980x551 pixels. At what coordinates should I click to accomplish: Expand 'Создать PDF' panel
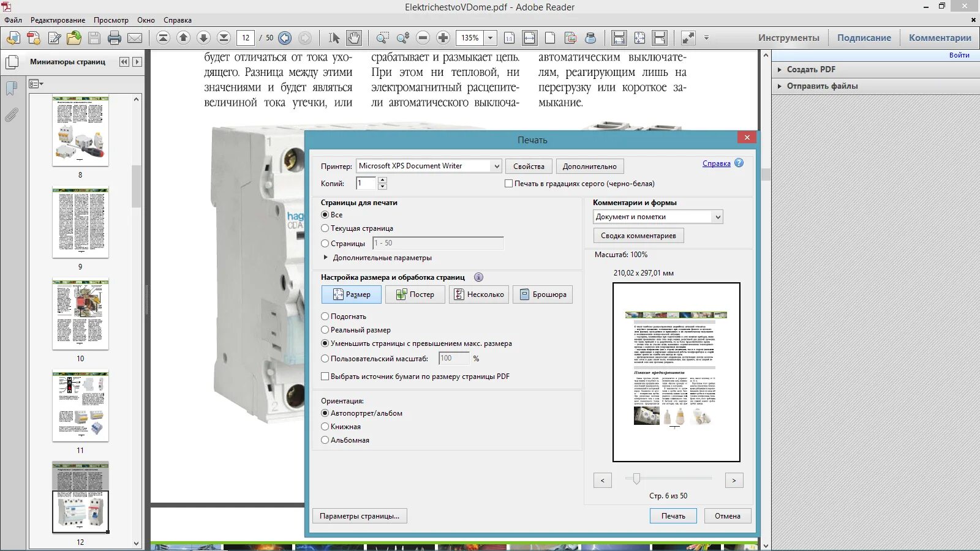pyautogui.click(x=779, y=69)
